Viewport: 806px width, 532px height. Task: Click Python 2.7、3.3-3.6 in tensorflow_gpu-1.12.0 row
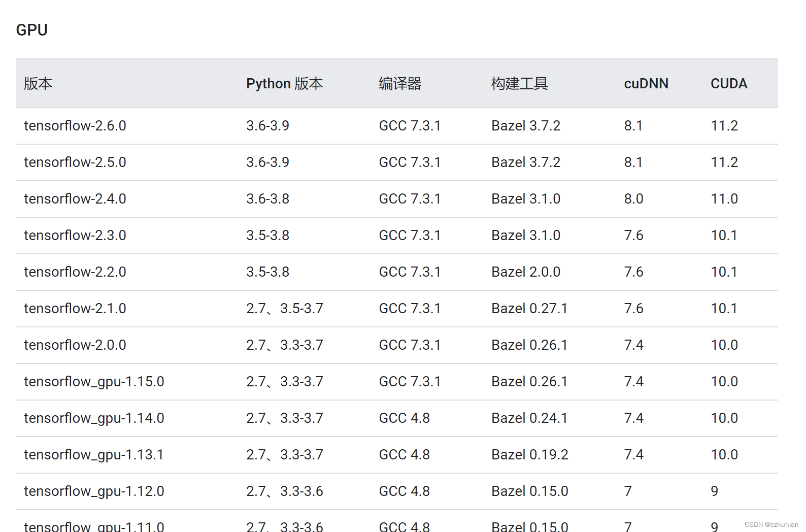285,491
